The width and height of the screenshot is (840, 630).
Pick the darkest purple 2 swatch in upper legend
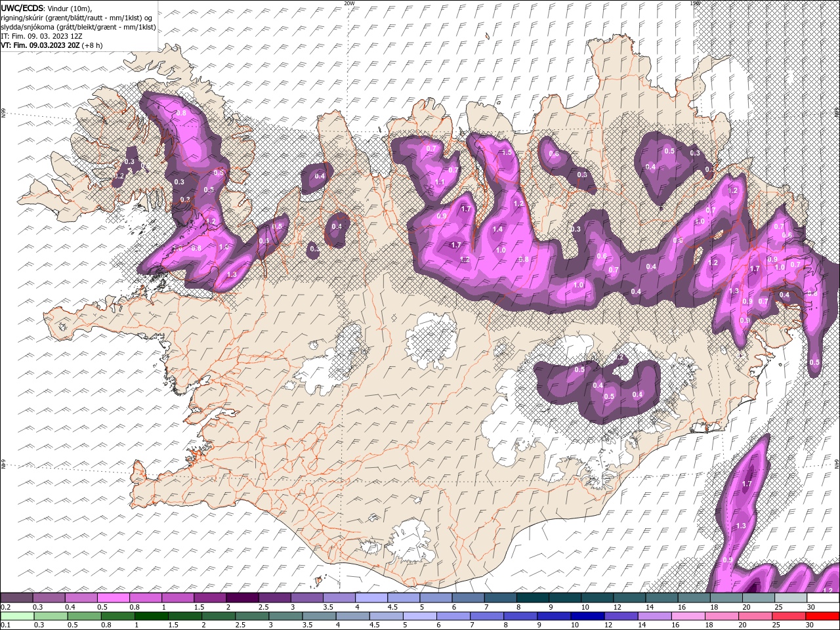pos(242,598)
